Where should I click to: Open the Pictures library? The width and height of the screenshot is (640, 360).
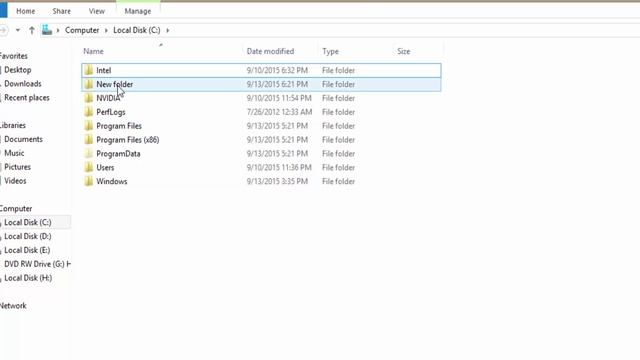(x=18, y=167)
